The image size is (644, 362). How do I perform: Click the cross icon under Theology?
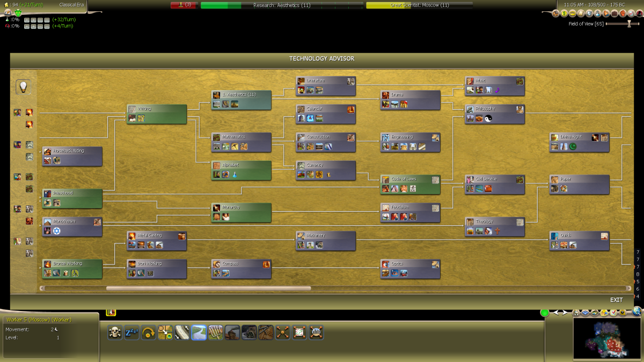point(497,231)
